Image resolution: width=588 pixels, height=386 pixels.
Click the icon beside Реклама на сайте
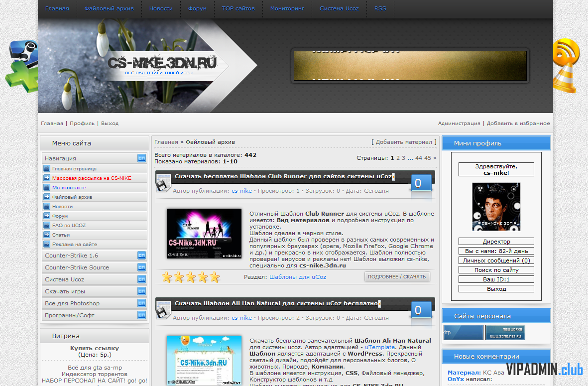pos(47,244)
